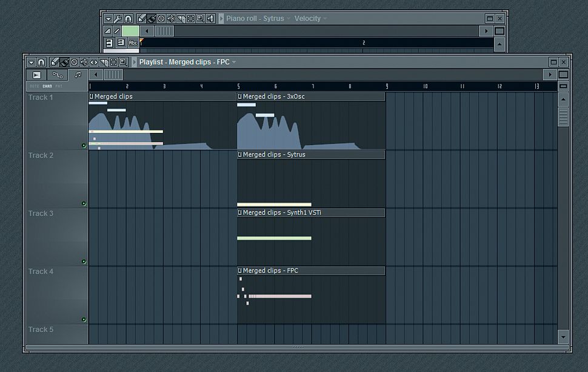Select the Piano roll selection tool
The image size is (588, 372).
190,18
